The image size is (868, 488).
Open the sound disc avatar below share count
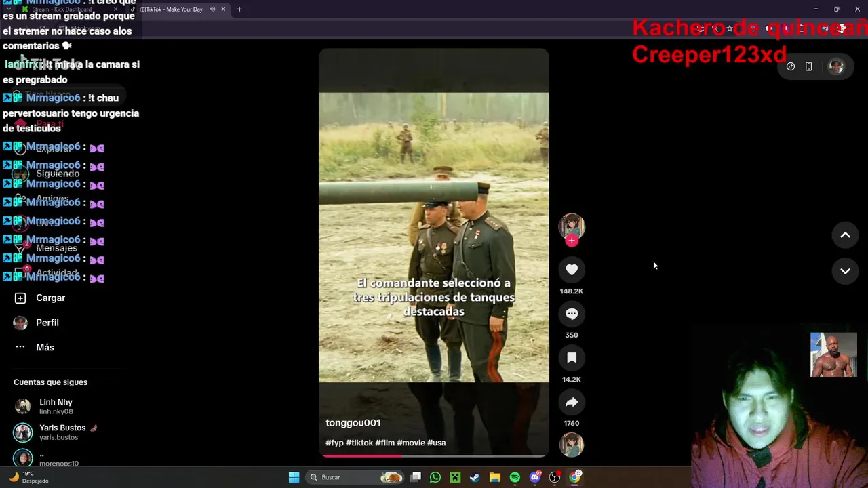tap(572, 445)
